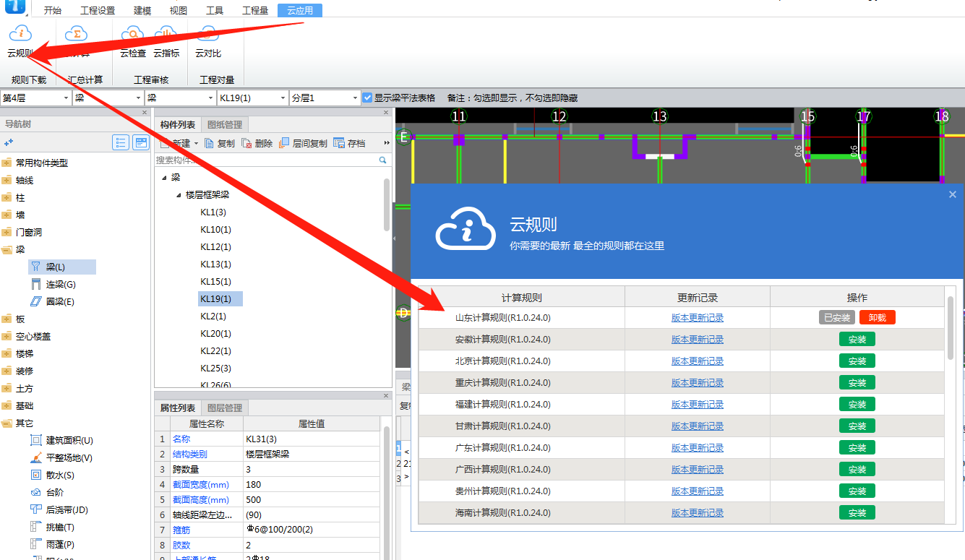Click the 截面宽度(mm) value 180
This screenshot has width=965, height=560.
[312, 484]
